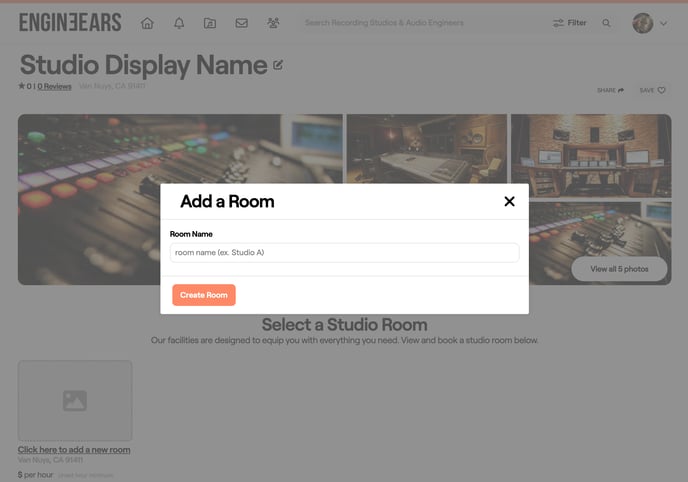Click the Create Room button
Viewport: 688px width, 482px height.
point(204,295)
